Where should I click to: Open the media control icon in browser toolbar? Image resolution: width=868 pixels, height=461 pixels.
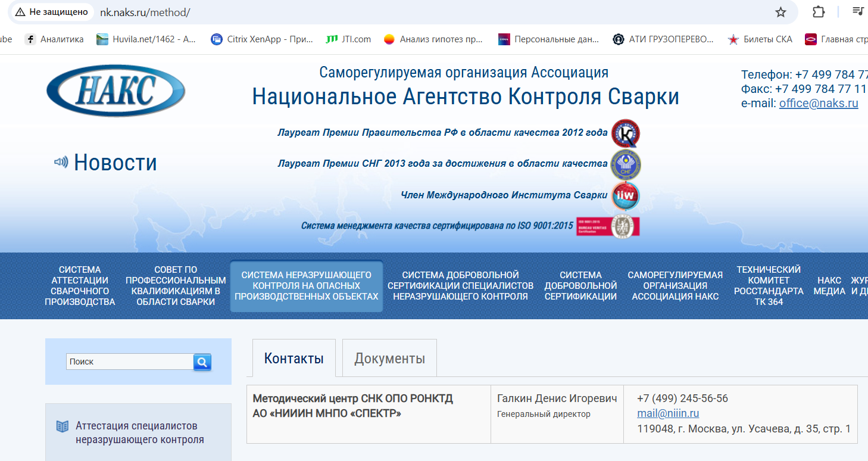[x=857, y=12]
